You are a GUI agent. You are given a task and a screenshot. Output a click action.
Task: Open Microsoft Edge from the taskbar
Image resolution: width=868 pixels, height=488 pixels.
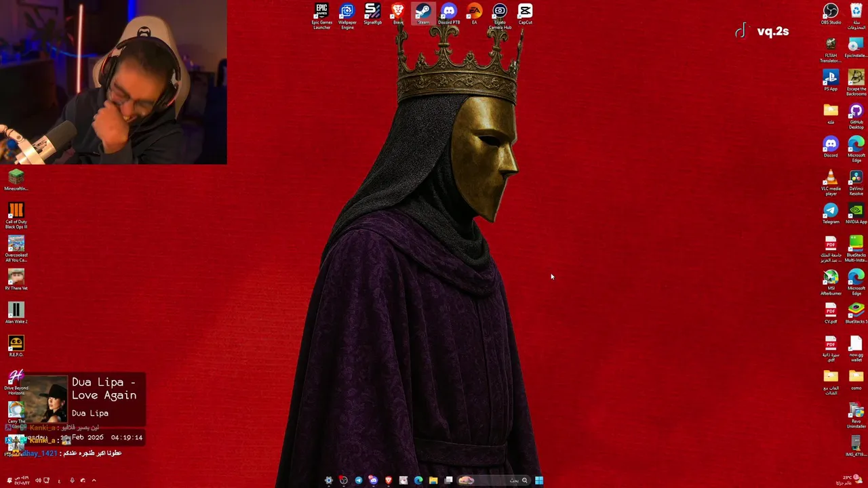click(x=418, y=481)
